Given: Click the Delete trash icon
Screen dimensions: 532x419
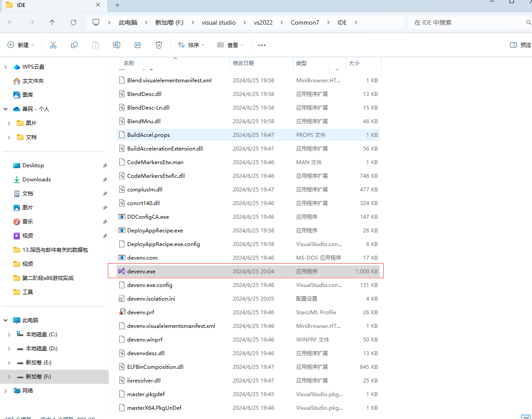Looking at the screenshot, I should pyautogui.click(x=159, y=45).
